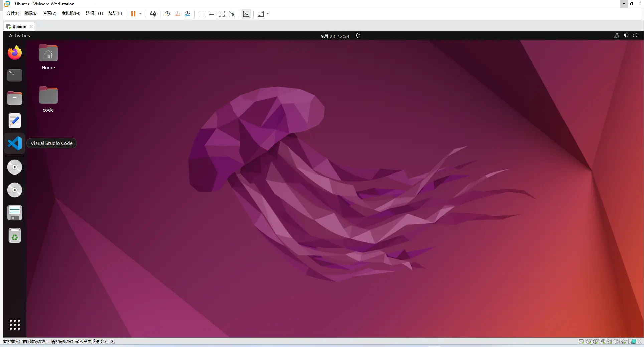Open the snapshot manager
The width and height of the screenshot is (644, 347).
[x=187, y=14]
